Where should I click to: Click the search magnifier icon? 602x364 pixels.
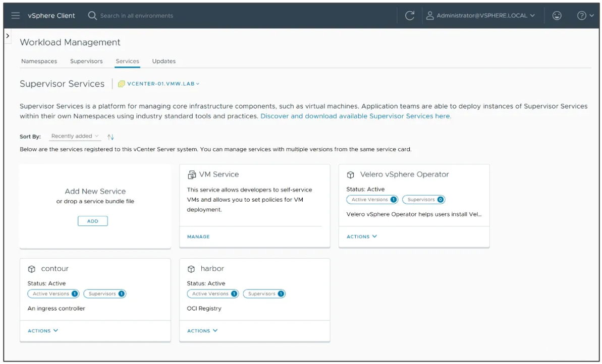click(92, 15)
